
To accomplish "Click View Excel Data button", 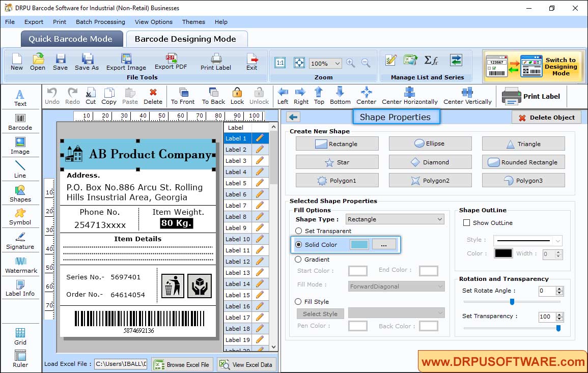I will (x=246, y=364).
